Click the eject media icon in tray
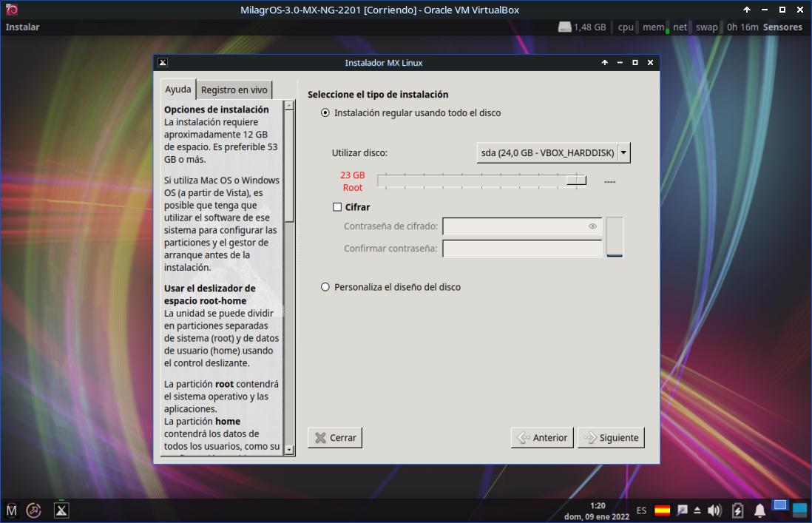Viewport: 812px width, 523px height. click(x=697, y=510)
